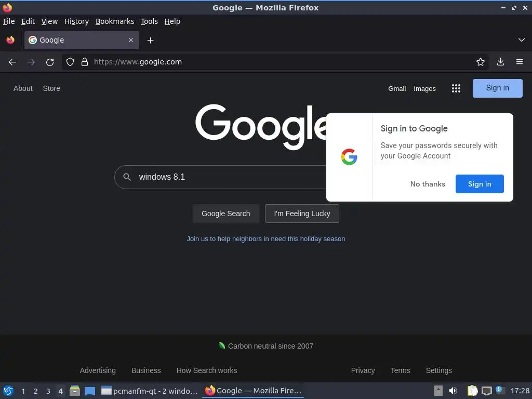Open clipboard manager tray icon
This screenshot has height=399, width=532.
pos(472,391)
